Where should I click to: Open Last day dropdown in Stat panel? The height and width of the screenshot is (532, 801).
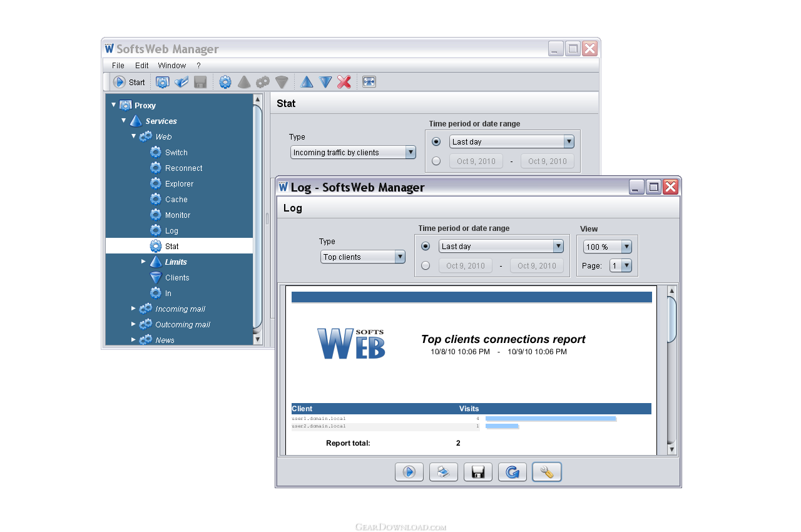click(512, 141)
